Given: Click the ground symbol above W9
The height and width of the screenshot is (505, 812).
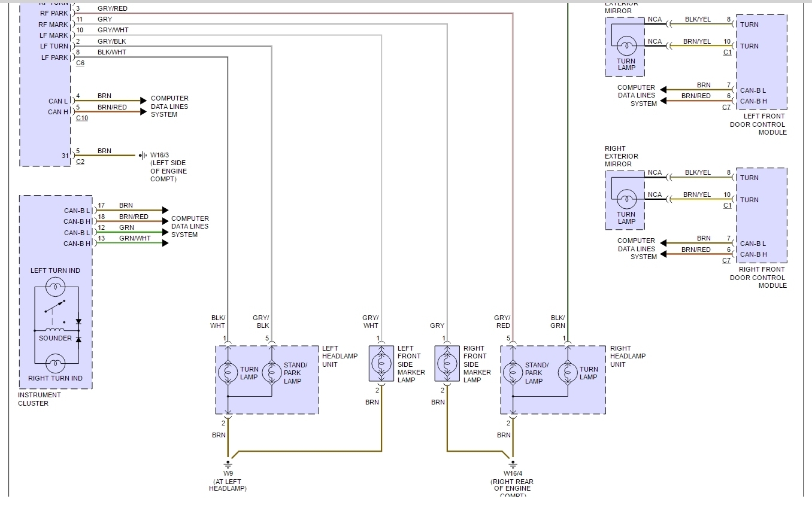Looking at the screenshot, I should (x=228, y=464).
